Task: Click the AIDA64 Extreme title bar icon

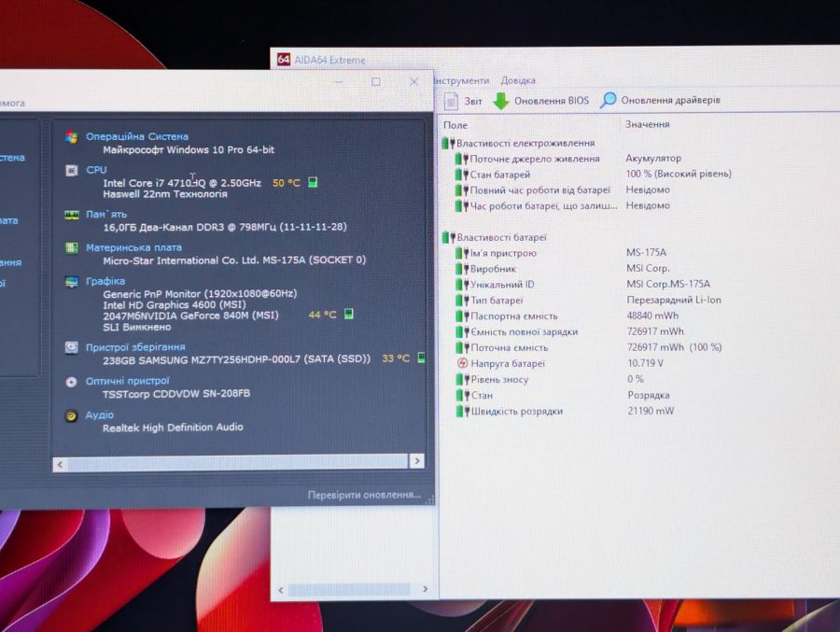Action: pyautogui.click(x=284, y=60)
